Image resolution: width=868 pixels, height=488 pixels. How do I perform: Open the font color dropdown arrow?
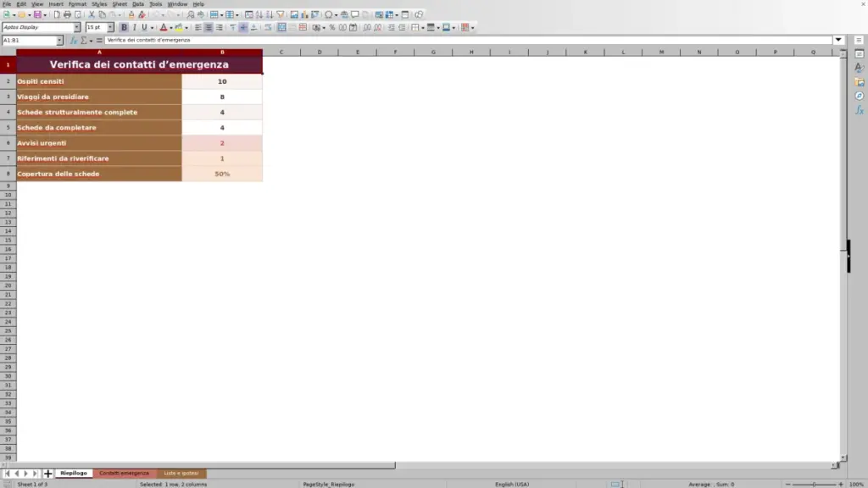[171, 28]
